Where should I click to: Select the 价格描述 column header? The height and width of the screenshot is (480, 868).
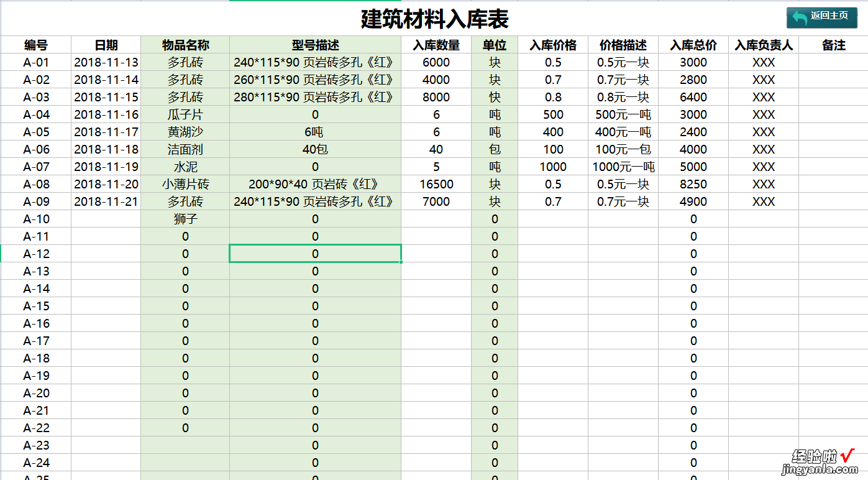pos(623,45)
